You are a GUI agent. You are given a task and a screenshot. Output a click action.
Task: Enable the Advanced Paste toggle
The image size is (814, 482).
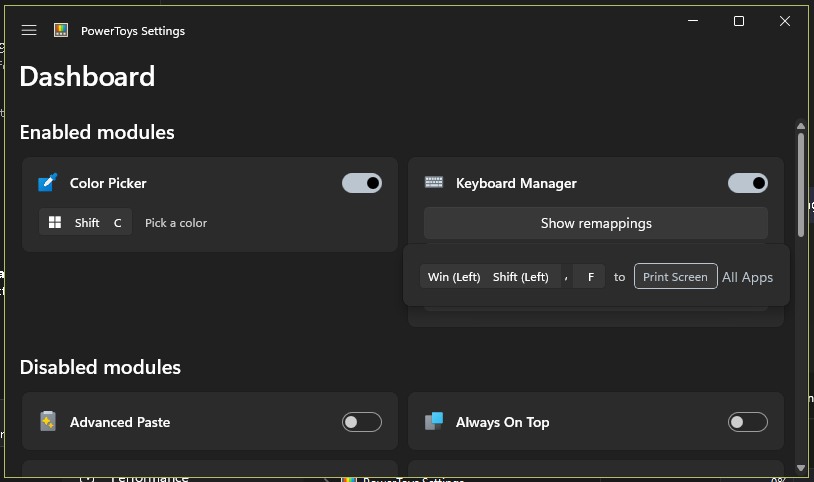click(362, 422)
